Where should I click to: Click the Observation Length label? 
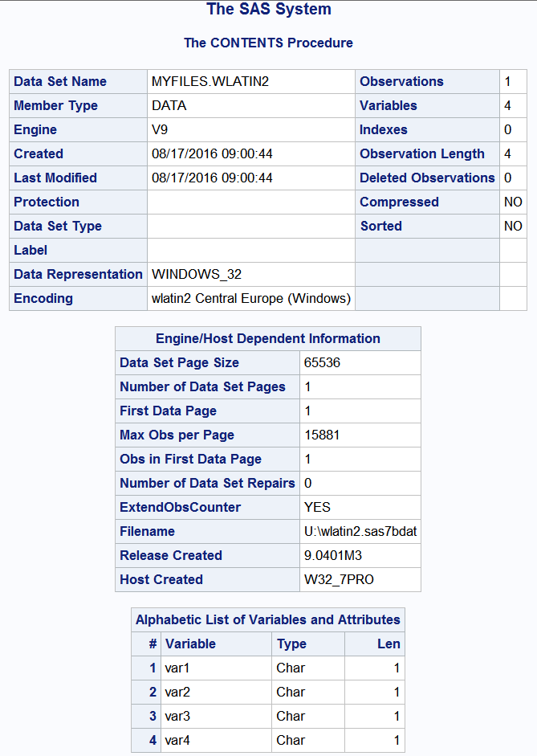422,154
